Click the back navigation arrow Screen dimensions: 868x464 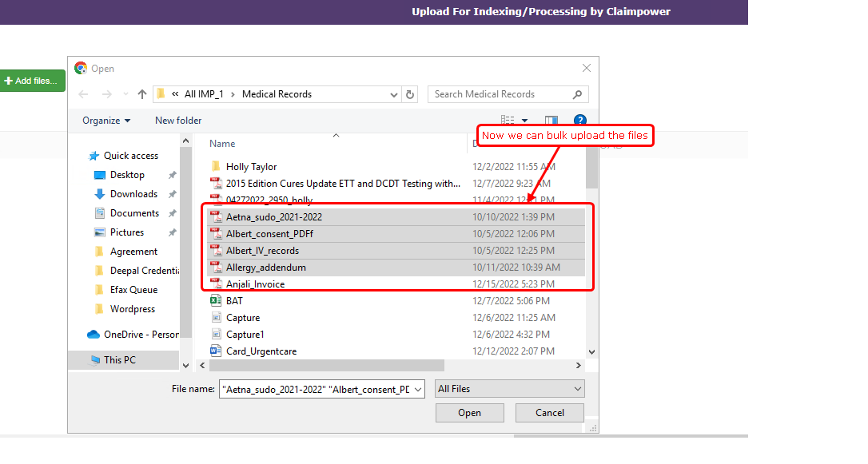85,94
